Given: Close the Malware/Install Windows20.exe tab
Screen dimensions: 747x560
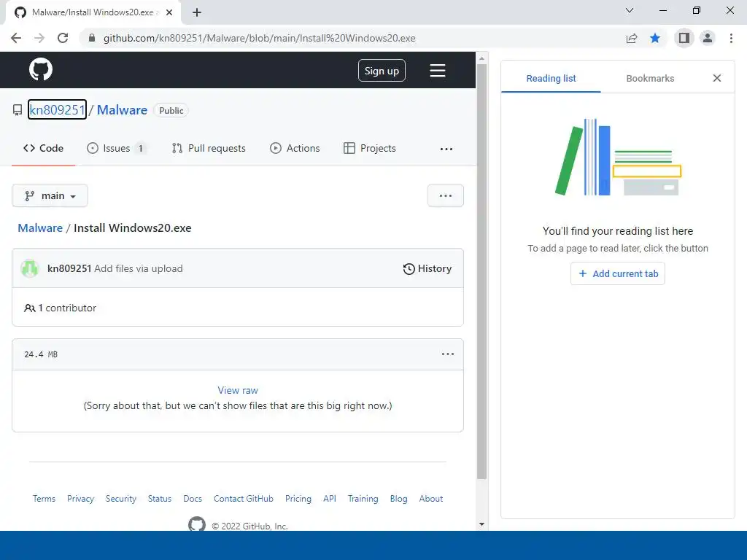Looking at the screenshot, I should 169,12.
